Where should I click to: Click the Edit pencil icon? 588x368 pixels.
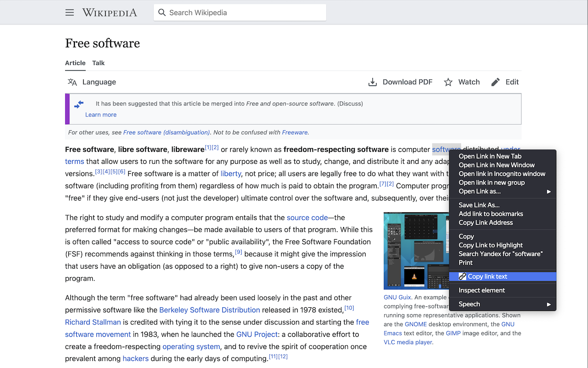click(495, 82)
